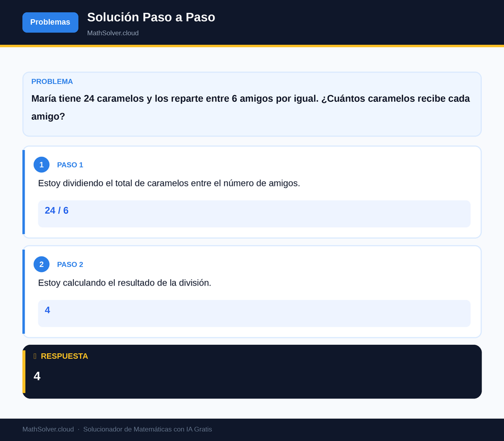Click the icon beside RESPUESTA
Viewport: 504px width, 441px height.
[35, 356]
